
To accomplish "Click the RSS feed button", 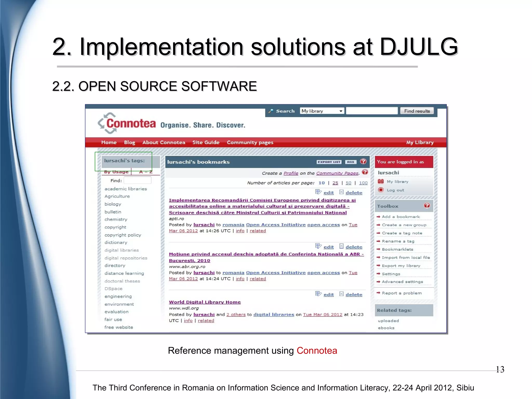I will pos(350,162).
